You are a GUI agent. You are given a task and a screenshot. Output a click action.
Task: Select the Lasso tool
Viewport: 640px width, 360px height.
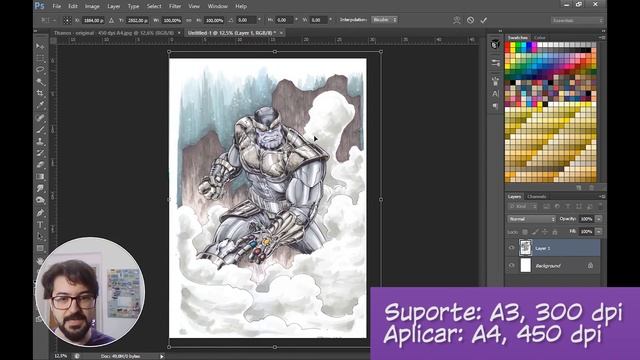coord(40,70)
